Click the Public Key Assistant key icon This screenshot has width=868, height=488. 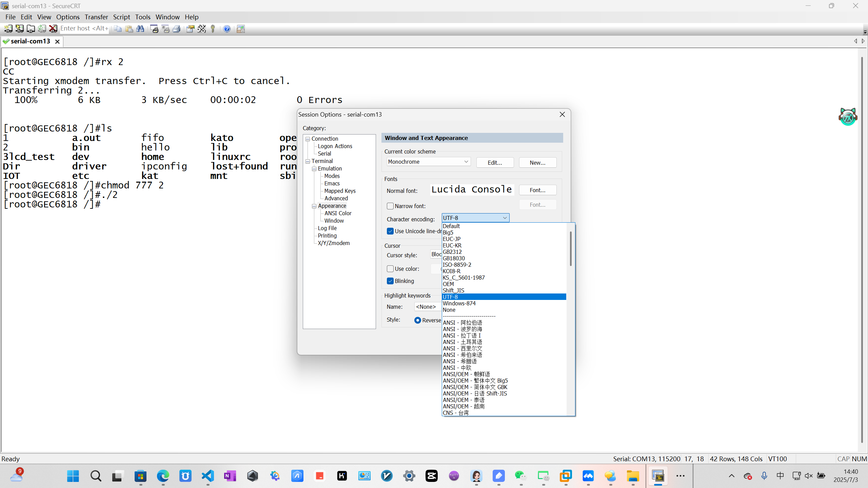pos(213,29)
